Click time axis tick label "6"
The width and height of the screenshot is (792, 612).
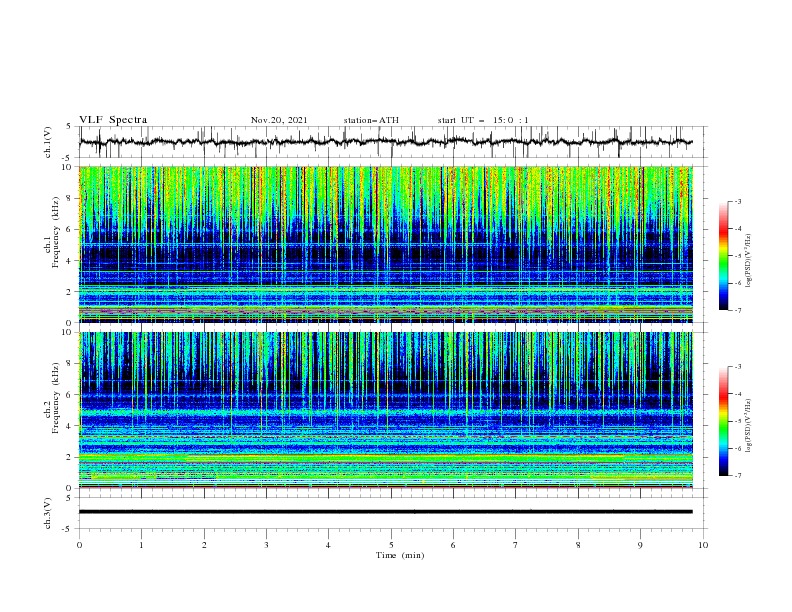(453, 545)
